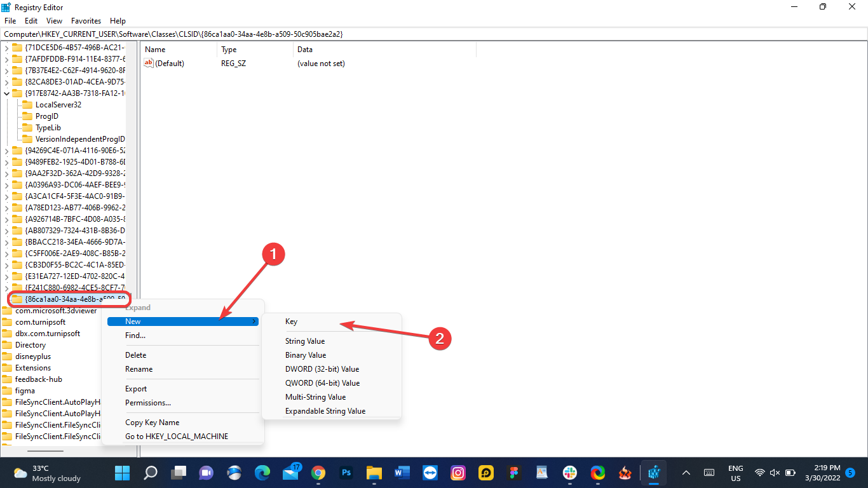Open the weather widget showing 33° Mostly cloudy

coord(38,473)
